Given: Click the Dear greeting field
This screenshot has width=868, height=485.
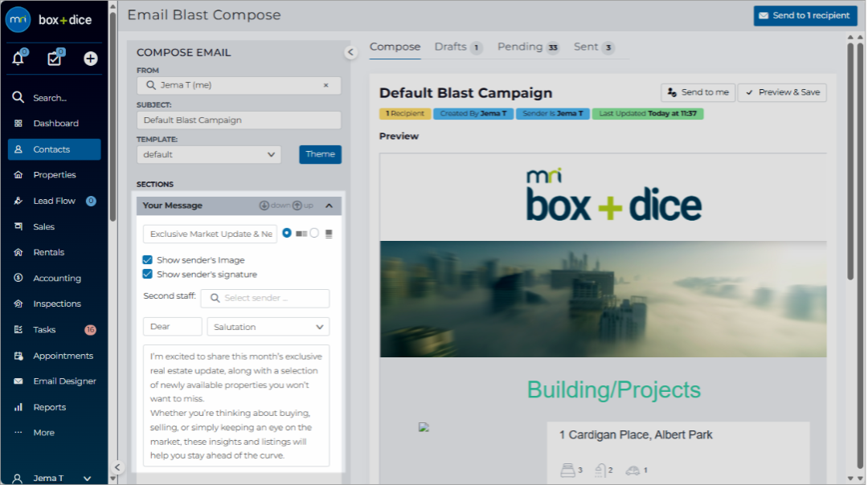Looking at the screenshot, I should pyautogui.click(x=172, y=326).
